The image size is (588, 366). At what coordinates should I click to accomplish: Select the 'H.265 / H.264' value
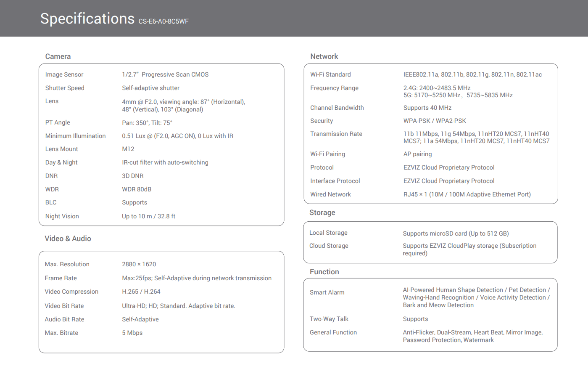tap(141, 292)
